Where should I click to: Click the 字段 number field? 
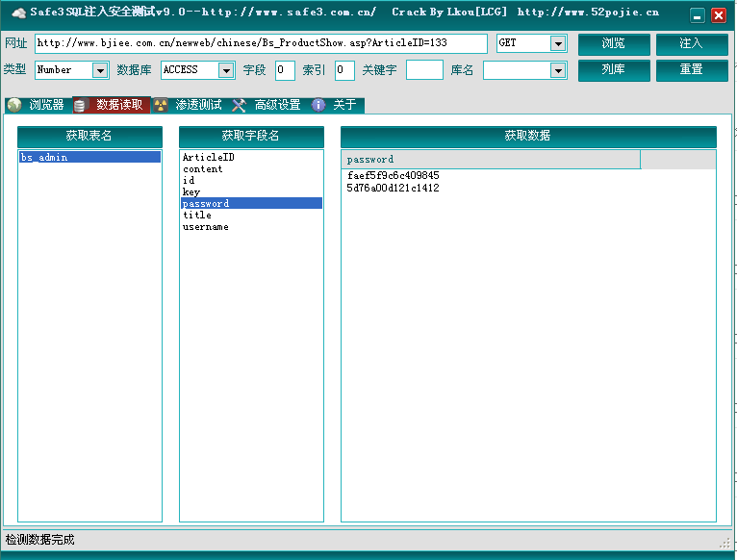click(285, 70)
